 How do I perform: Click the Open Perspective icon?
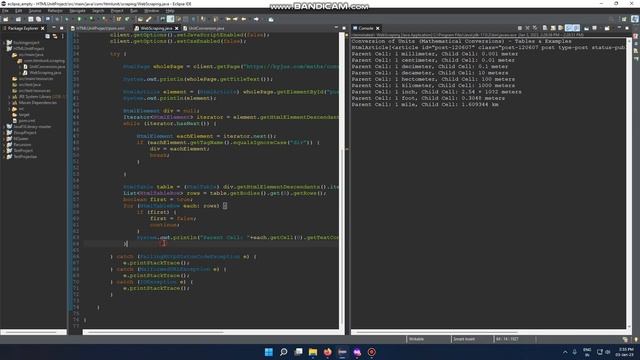(x=624, y=19)
